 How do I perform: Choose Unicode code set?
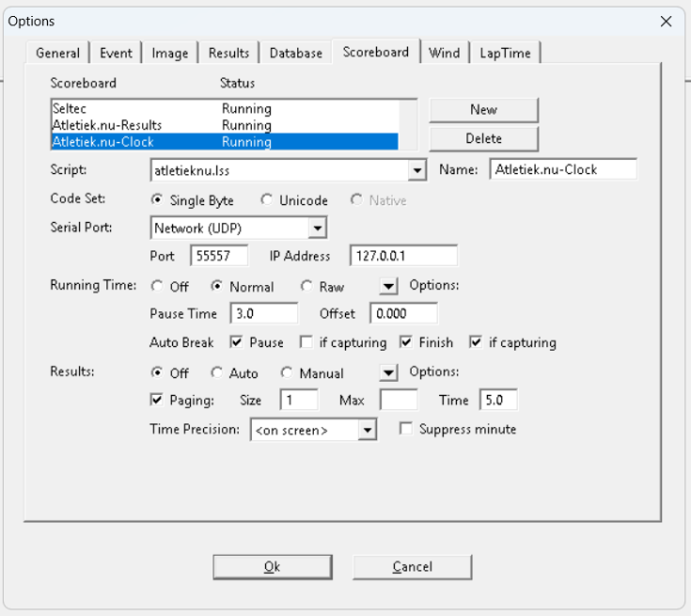(x=267, y=200)
